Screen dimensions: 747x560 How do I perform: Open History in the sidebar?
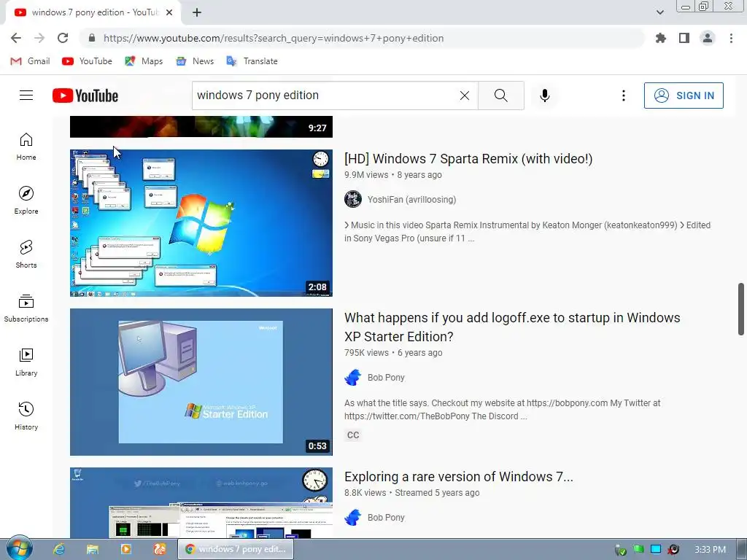[26, 416]
